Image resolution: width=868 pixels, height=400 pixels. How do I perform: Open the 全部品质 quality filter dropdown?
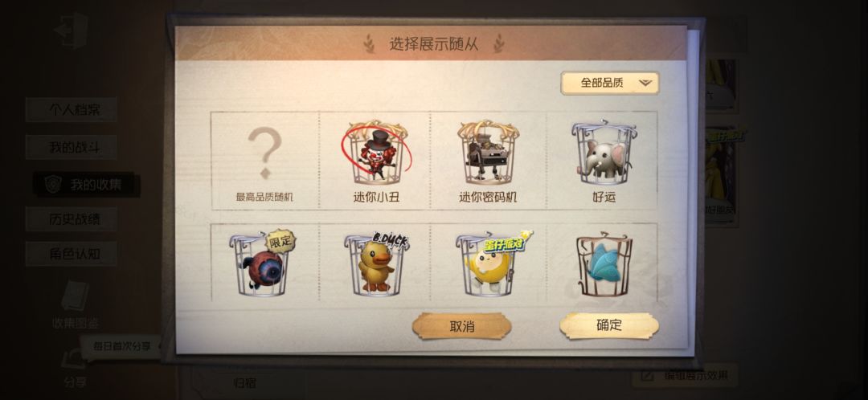point(609,83)
